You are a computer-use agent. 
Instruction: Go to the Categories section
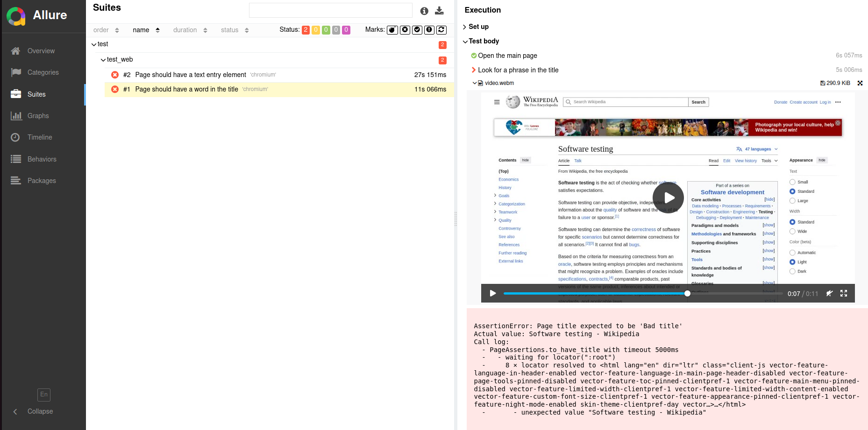[43, 72]
